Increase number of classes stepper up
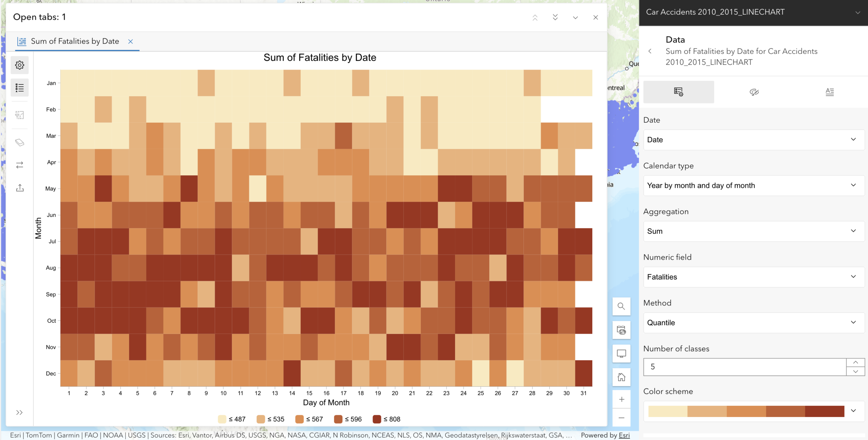 [x=855, y=362]
